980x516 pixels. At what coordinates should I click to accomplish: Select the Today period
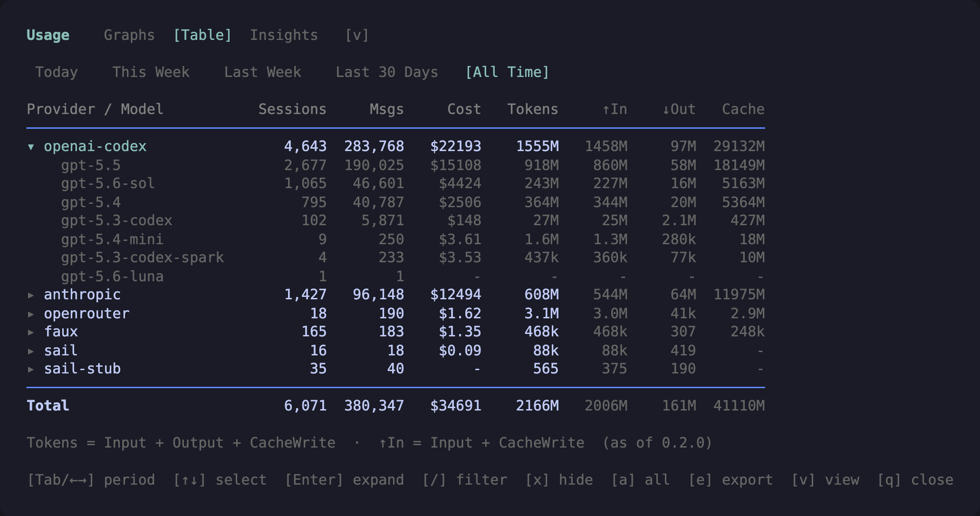pos(57,72)
